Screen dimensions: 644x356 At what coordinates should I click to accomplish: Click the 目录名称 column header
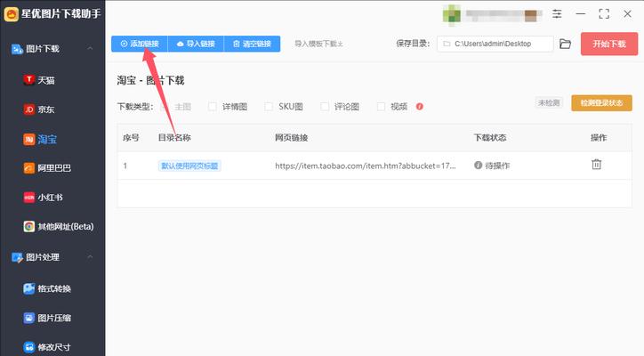click(x=174, y=138)
